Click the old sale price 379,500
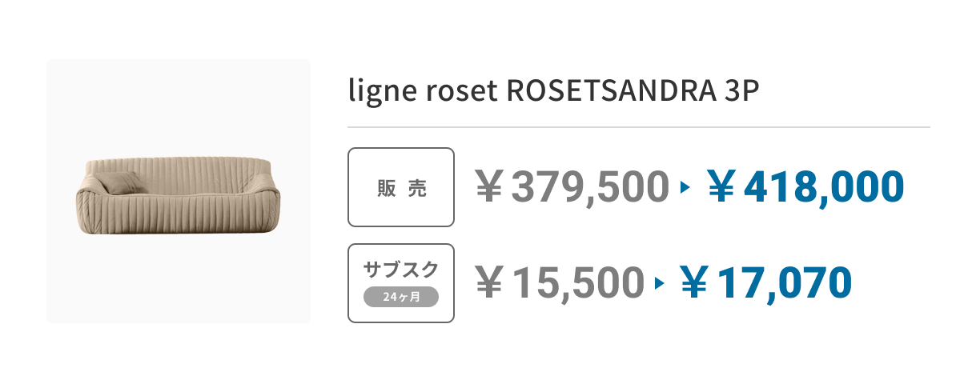 click(x=590, y=187)
